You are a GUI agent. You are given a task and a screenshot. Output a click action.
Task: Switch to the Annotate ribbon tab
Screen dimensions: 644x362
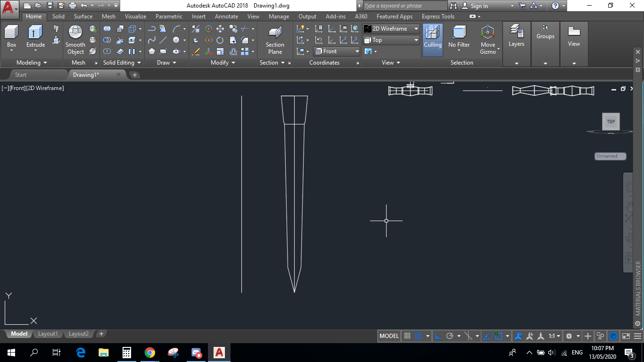tap(227, 16)
